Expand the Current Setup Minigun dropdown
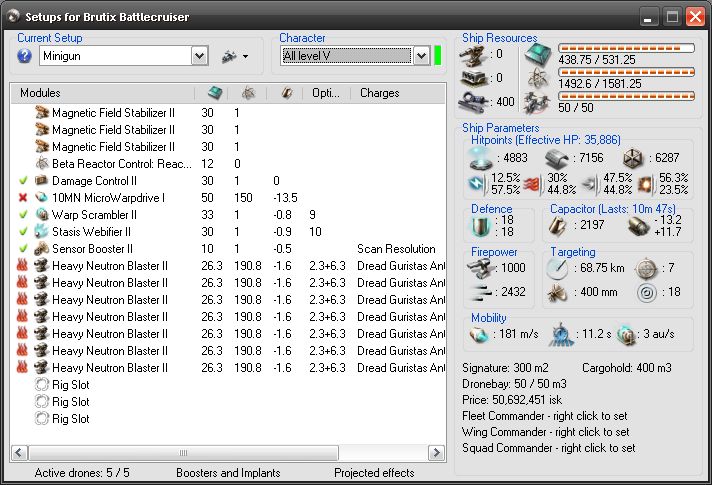This screenshot has height=485, width=712. tap(199, 56)
